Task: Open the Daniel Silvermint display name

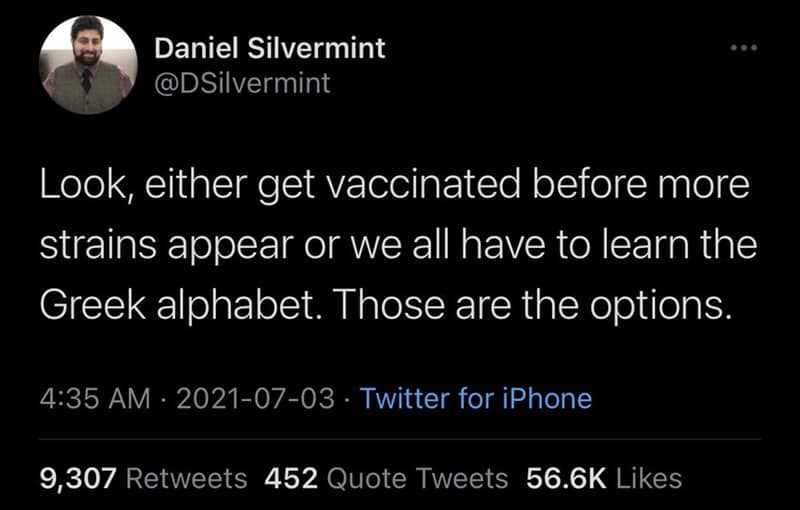Action: point(270,47)
